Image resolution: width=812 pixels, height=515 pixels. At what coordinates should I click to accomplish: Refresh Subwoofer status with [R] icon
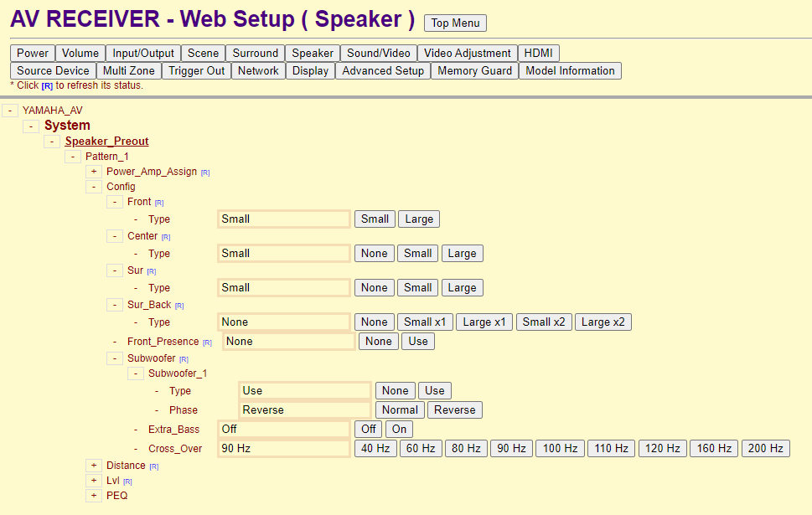tap(184, 359)
